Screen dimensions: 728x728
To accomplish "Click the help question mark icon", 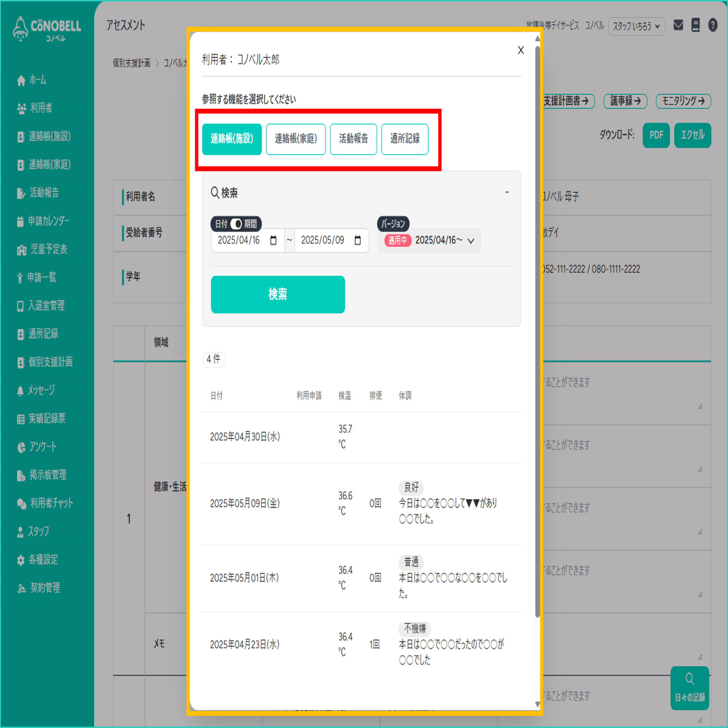I will click(x=713, y=25).
